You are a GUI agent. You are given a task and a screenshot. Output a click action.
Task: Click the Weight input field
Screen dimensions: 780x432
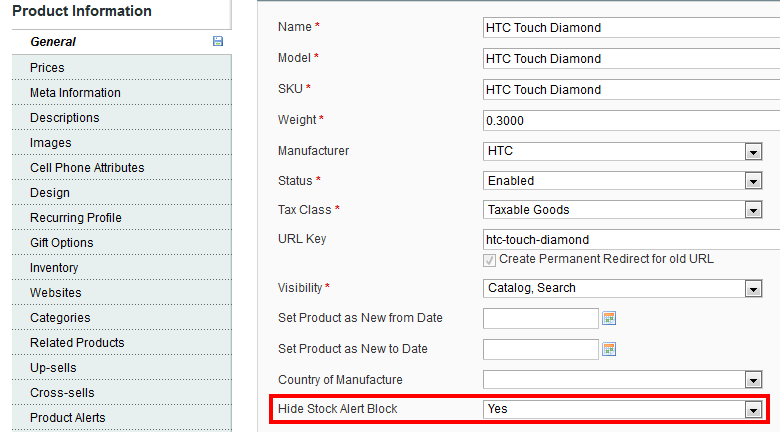pos(630,121)
